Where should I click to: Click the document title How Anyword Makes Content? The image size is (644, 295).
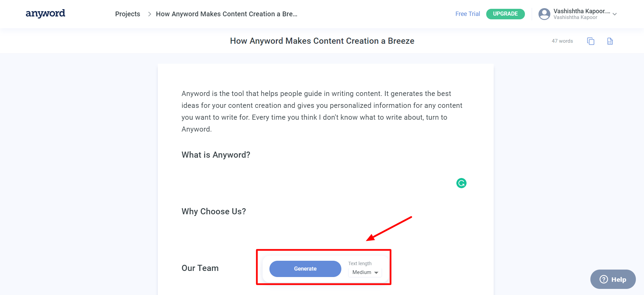[x=322, y=41]
